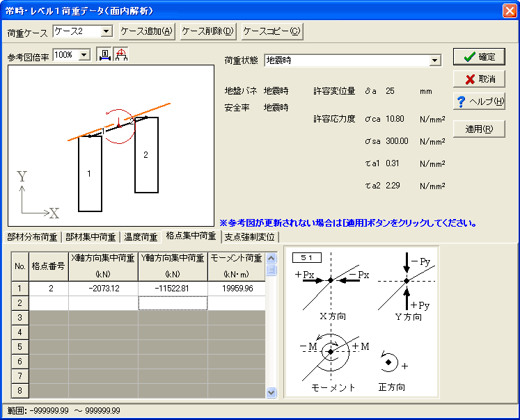The width and height of the screenshot is (520, 420).
Task: Click the scroll up arrow of the load table
Action: click(271, 258)
